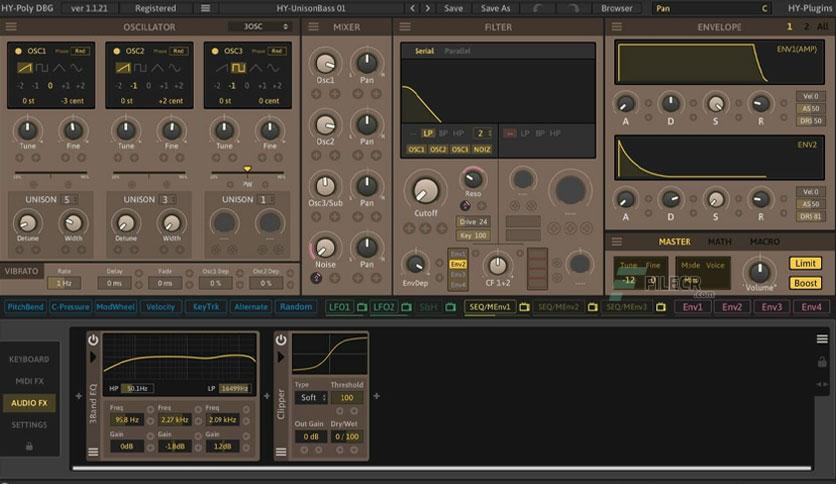Toggle OSC1 routing into filter 1
This screenshot has width=836, height=484.
coord(416,150)
